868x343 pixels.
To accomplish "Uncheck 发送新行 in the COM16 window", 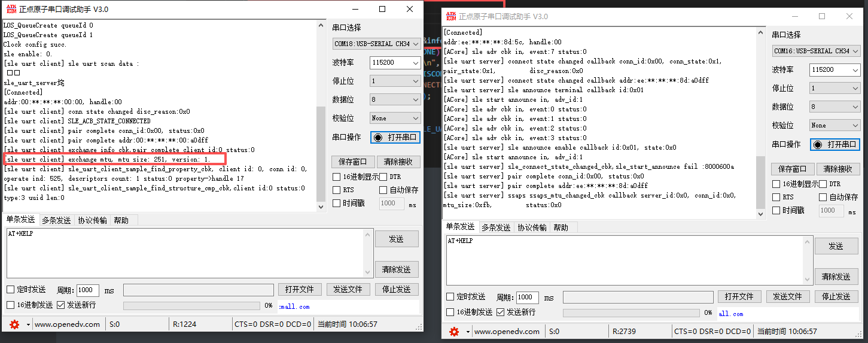I will click(501, 312).
